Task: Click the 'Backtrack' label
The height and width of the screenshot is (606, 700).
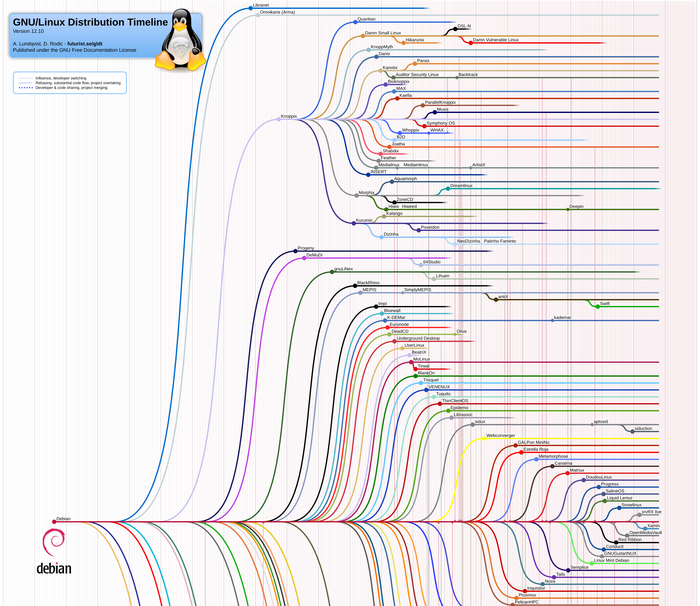Action: click(x=468, y=74)
